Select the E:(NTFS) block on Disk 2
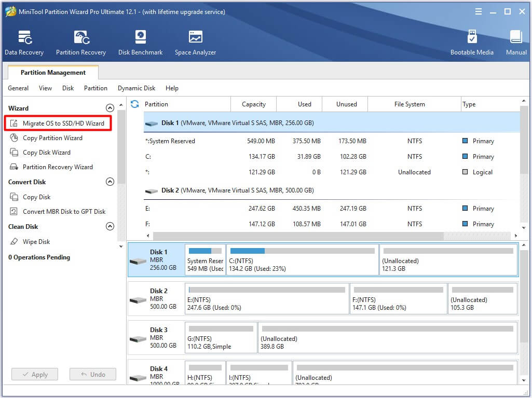Viewport: 532px width, 398px height. coord(267,299)
